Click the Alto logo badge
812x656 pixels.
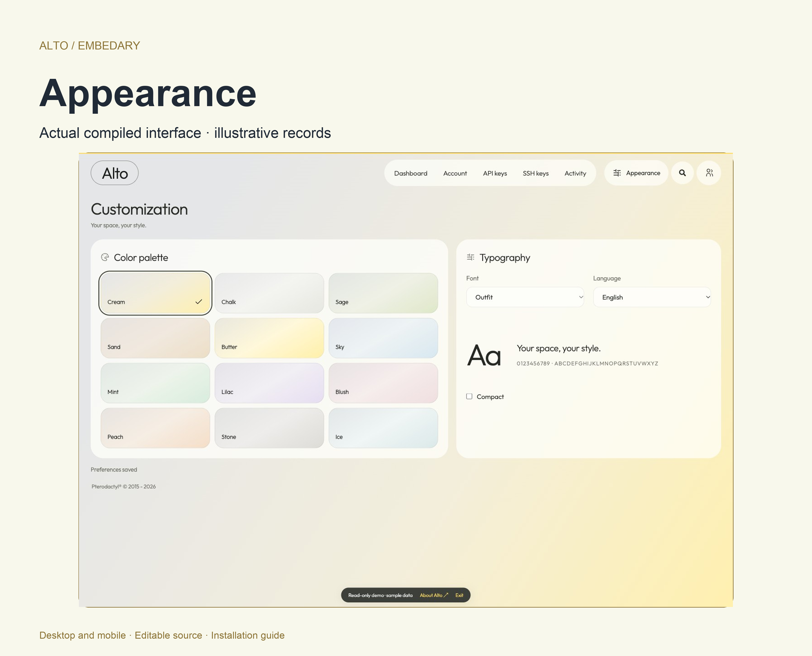[x=115, y=173]
